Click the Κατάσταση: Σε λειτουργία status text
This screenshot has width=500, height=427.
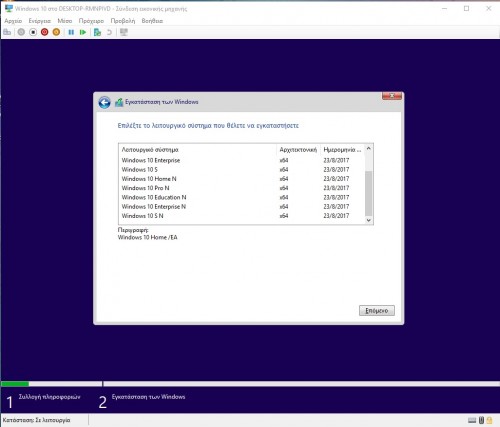[x=36, y=420]
